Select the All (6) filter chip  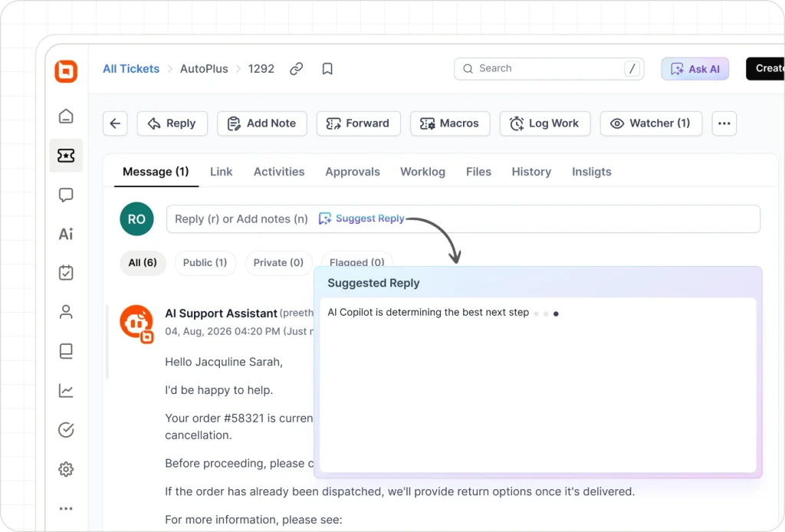(x=143, y=263)
